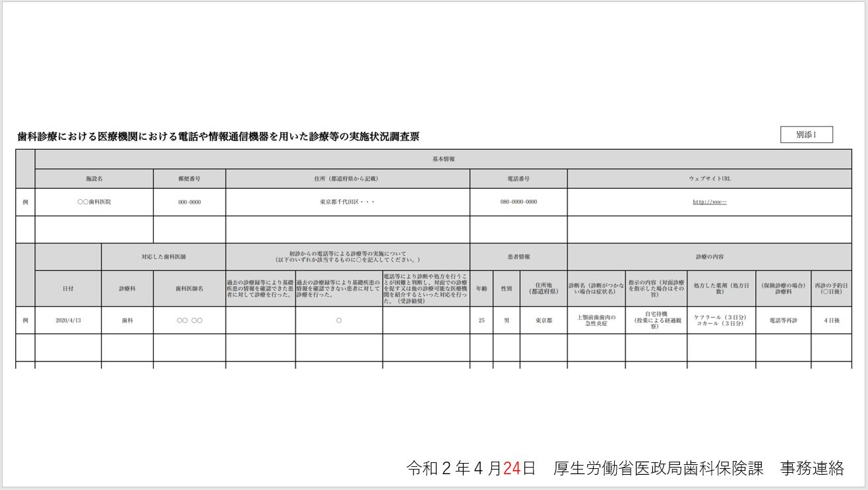
Task: Select the 診断名 column header
Action: coord(596,288)
